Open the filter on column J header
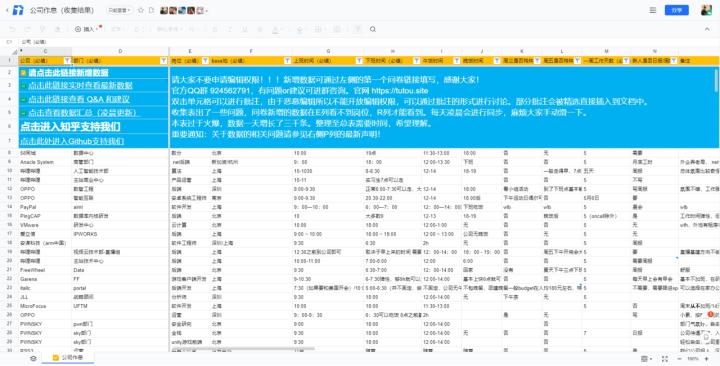Viewport: 720px width, 366px height. point(497,61)
